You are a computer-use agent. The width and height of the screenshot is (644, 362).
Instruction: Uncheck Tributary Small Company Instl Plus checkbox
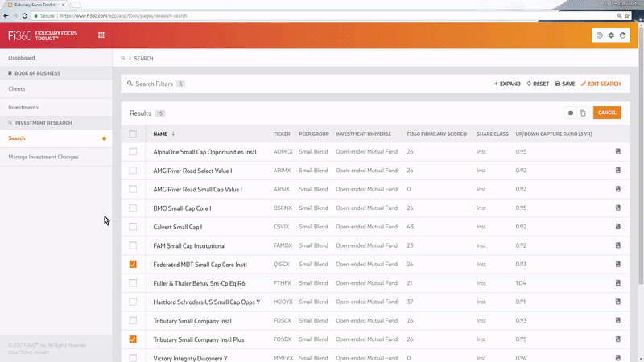133,339
